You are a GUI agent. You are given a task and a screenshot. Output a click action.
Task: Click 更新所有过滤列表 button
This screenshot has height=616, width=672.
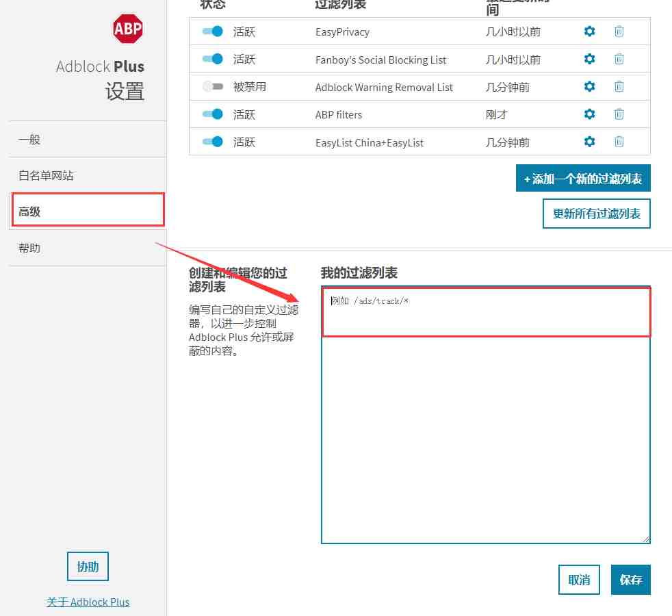596,214
